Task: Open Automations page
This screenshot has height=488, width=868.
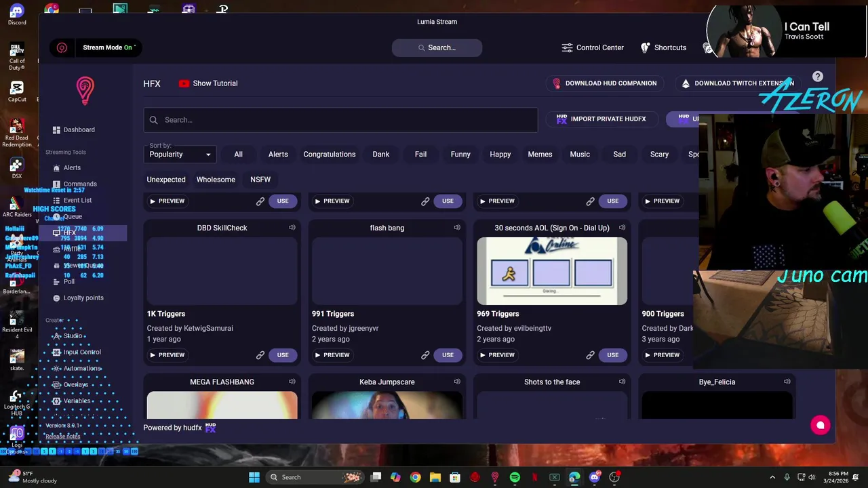Action: 77,368
